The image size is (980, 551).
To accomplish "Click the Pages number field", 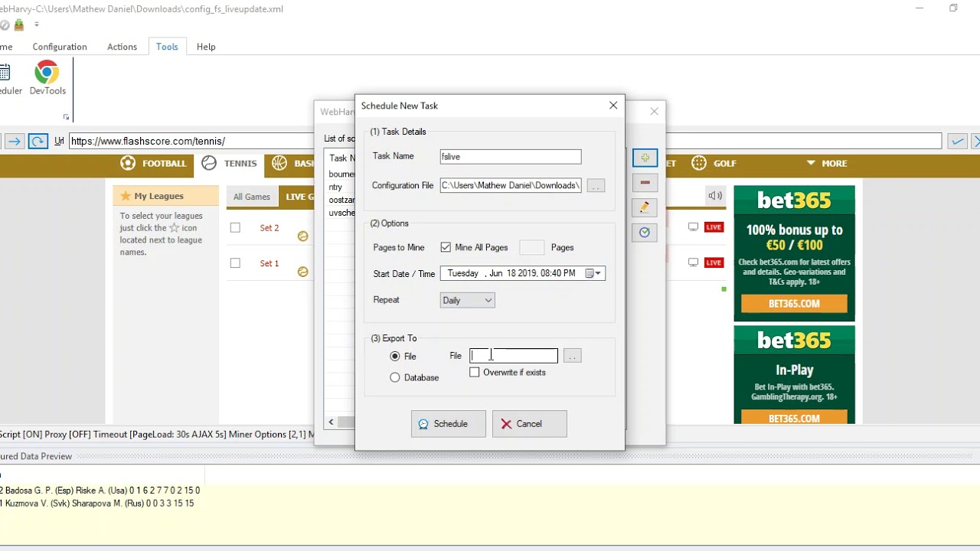I will pos(531,247).
